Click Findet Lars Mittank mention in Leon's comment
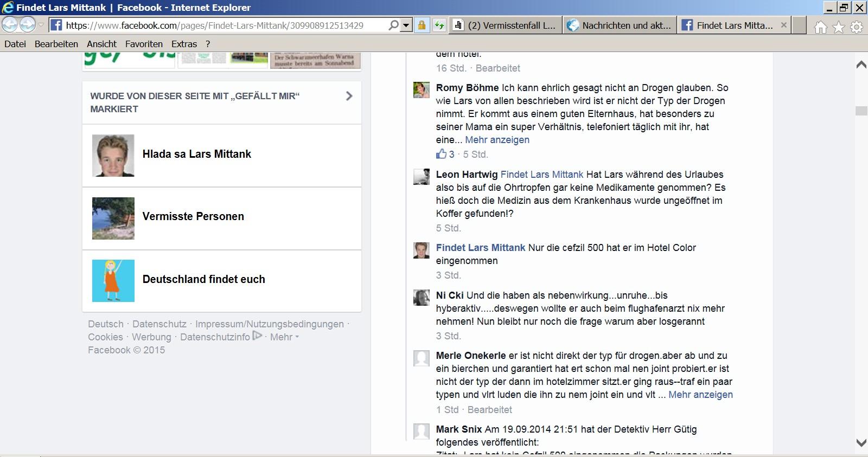868x457 pixels. (x=542, y=175)
